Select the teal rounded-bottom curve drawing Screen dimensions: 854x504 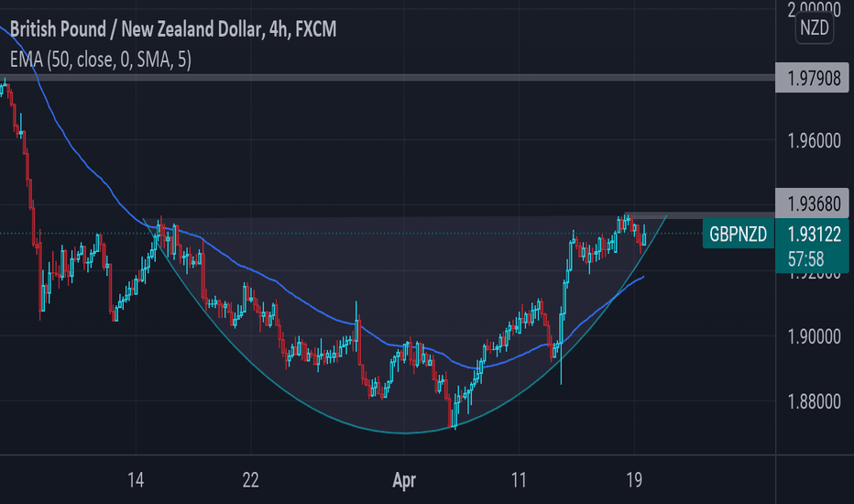click(404, 433)
